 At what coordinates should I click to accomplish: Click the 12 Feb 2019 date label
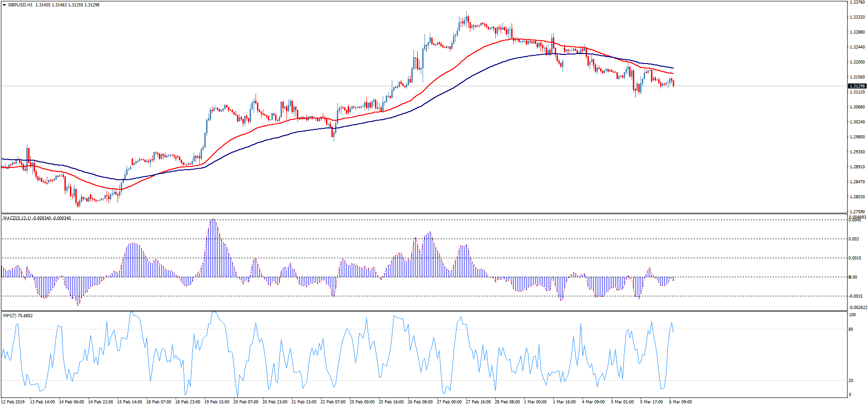point(13,402)
